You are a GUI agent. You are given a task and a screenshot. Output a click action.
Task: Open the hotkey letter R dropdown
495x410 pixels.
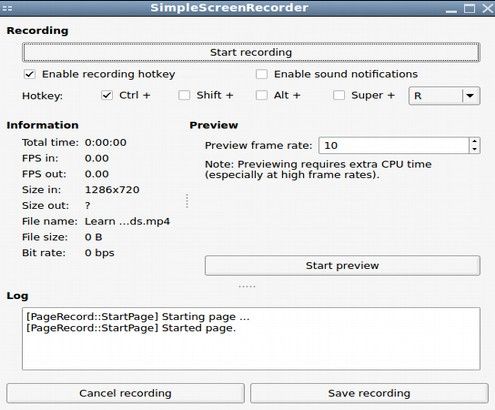[444, 96]
